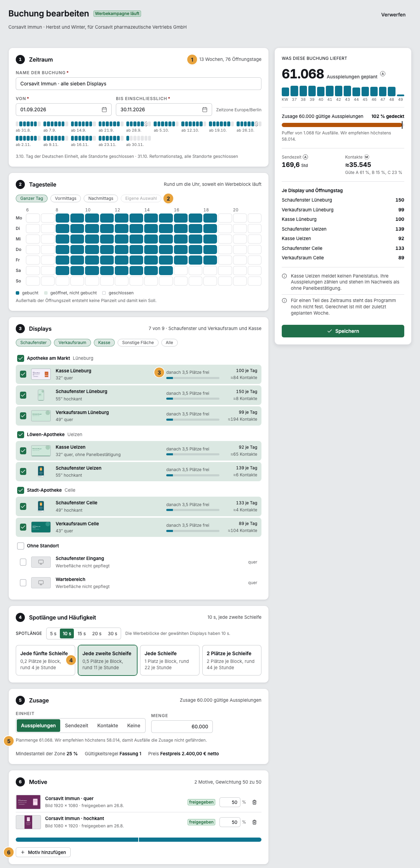The width and height of the screenshot is (420, 868).
Task: Add a motif with Motiv hinzufügen
Action: coord(43,852)
